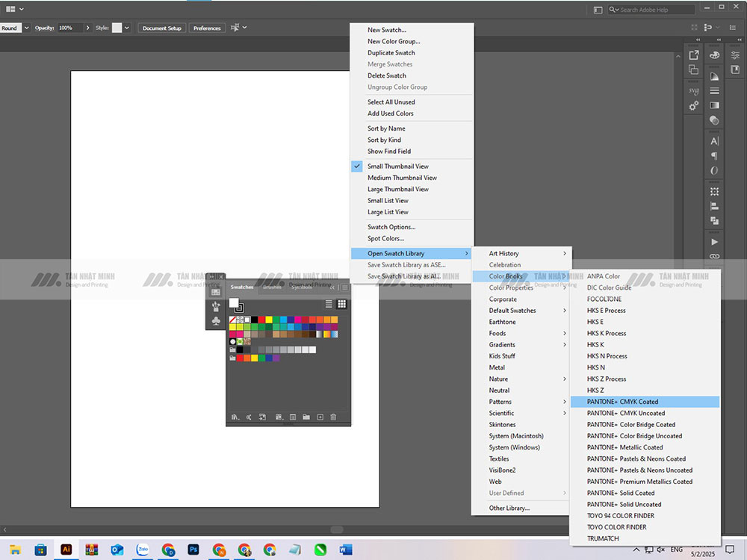Click Add Used Colors

[x=412, y=113]
